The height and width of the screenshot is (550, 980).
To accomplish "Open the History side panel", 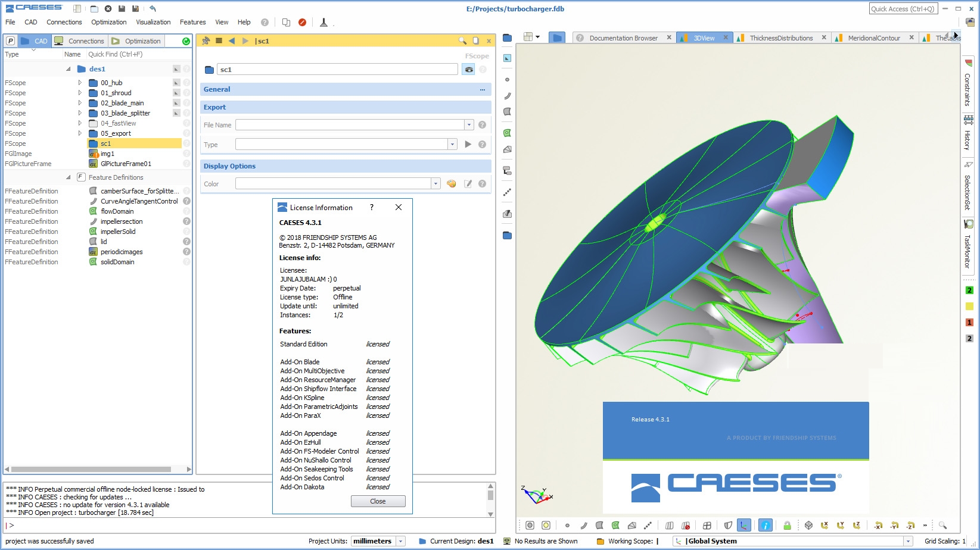I will coord(968,133).
